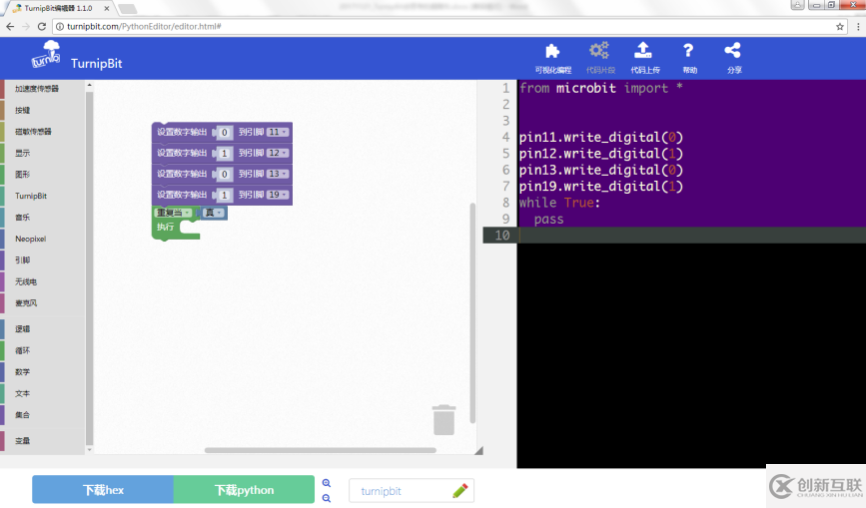
Task: Click the site info icon in address bar
Action: (x=60, y=27)
